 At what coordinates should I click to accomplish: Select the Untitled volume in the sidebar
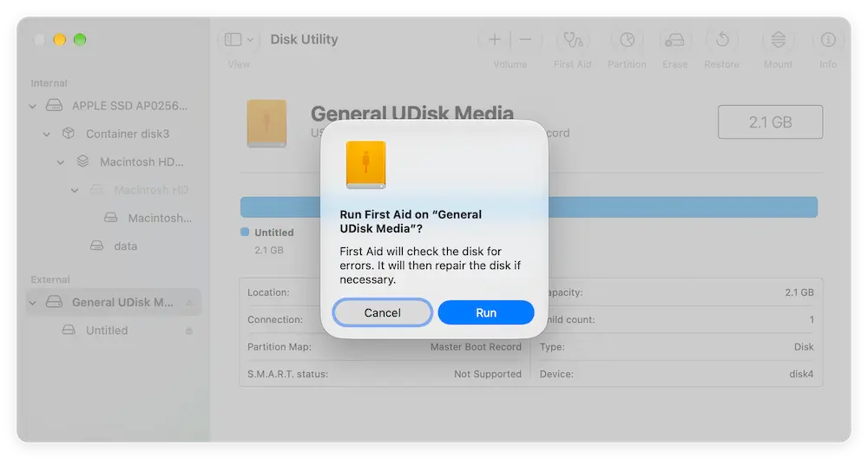point(106,331)
